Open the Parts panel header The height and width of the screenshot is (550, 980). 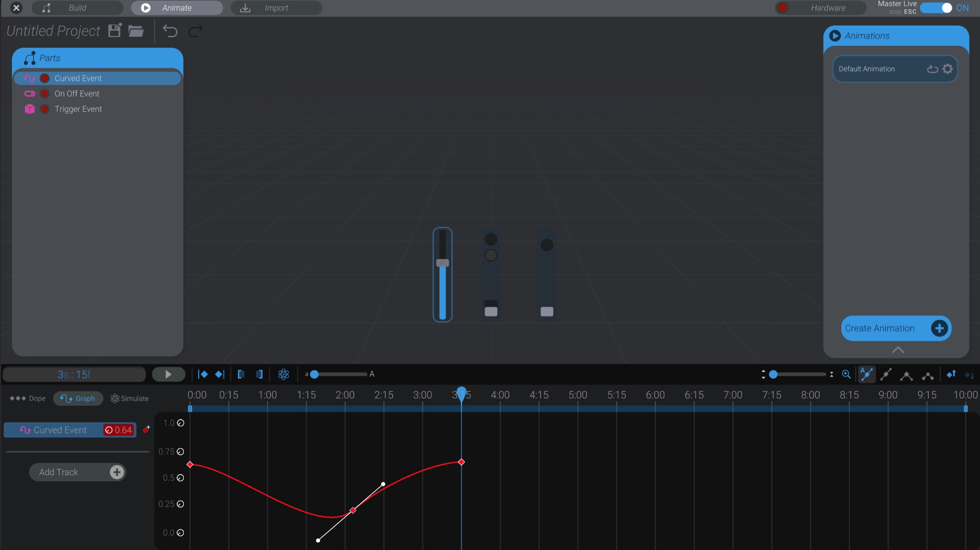coord(49,58)
